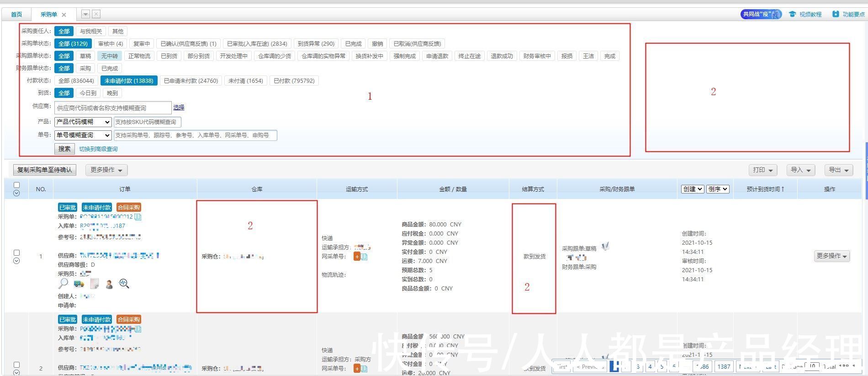Open the 倒序 sort order dropdown
Screen dimensions: 868x376
click(x=718, y=189)
